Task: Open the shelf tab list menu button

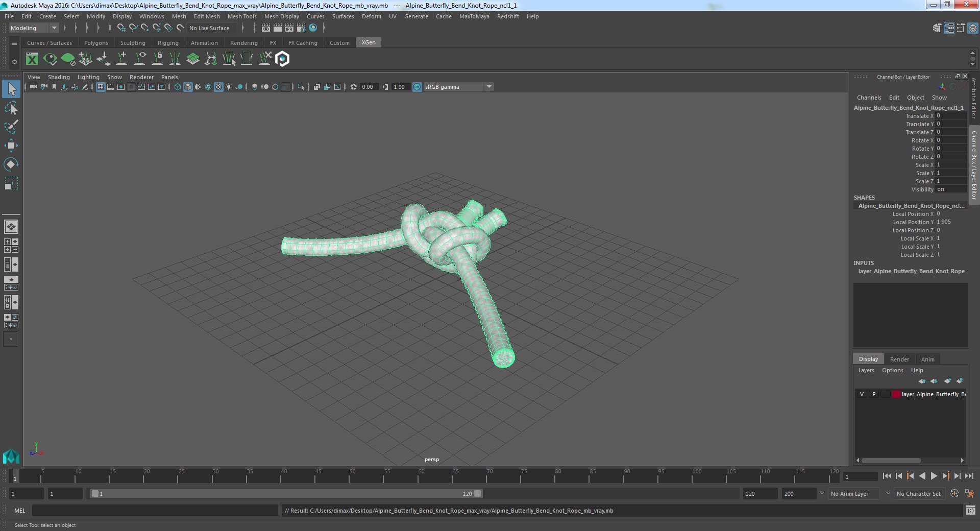Action: [x=14, y=44]
